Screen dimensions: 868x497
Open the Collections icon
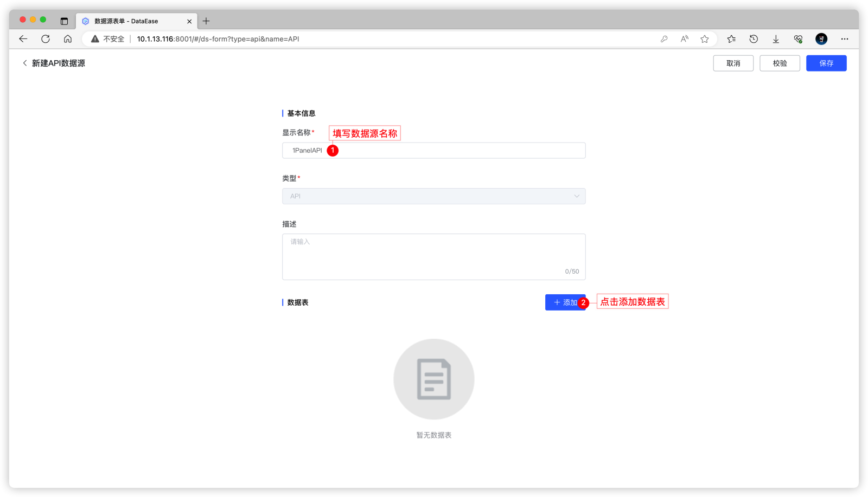click(731, 38)
